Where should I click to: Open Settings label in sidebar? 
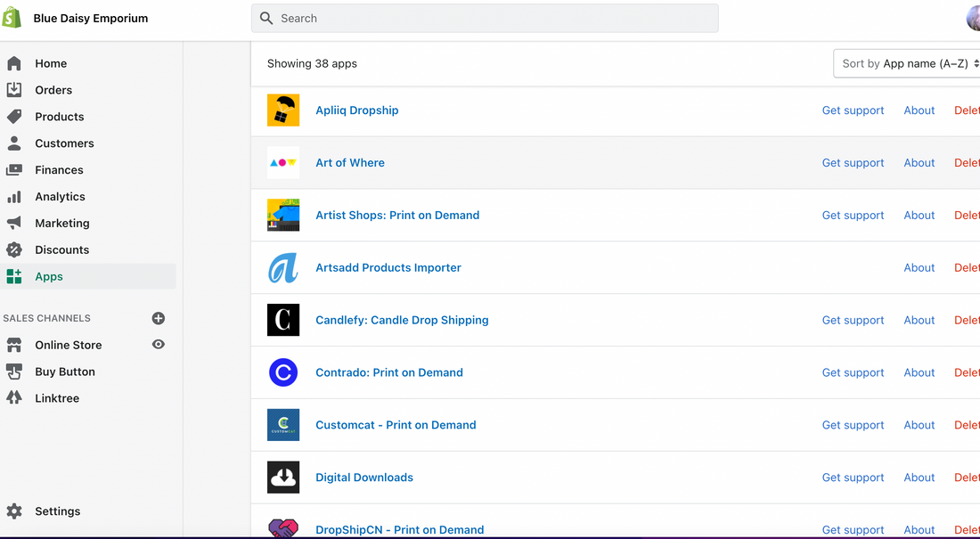pos(58,510)
